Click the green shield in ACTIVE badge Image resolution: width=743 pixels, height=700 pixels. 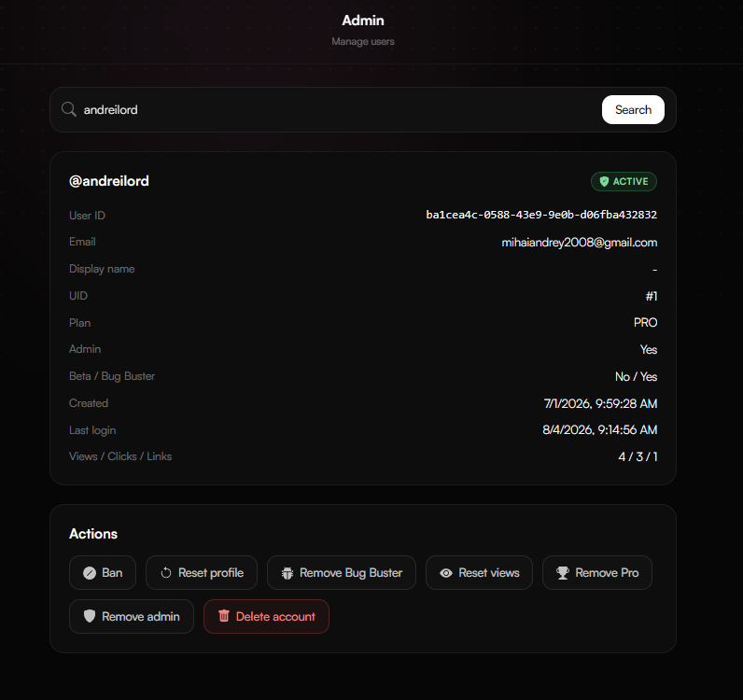[x=604, y=181]
